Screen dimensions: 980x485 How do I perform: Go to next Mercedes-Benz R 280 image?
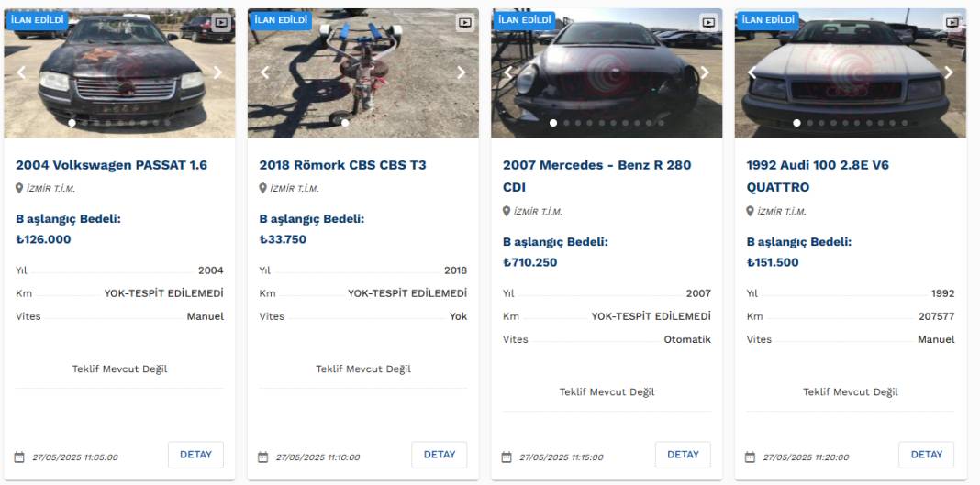[705, 73]
